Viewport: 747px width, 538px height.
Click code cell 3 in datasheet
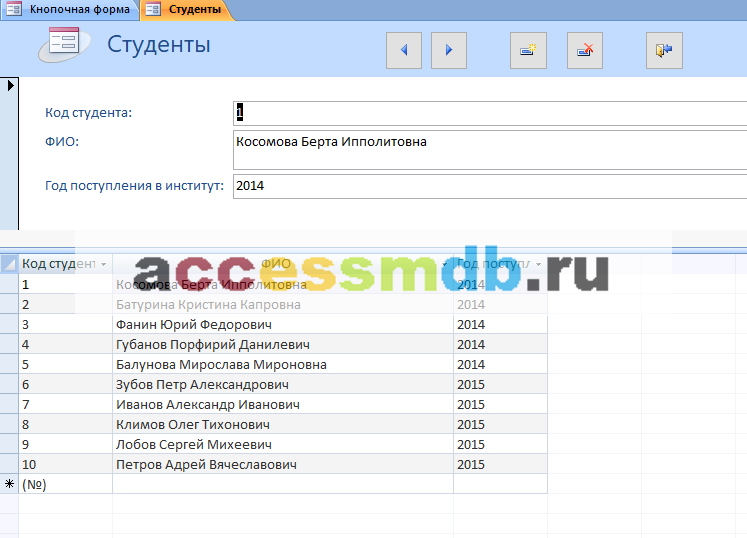tap(65, 325)
